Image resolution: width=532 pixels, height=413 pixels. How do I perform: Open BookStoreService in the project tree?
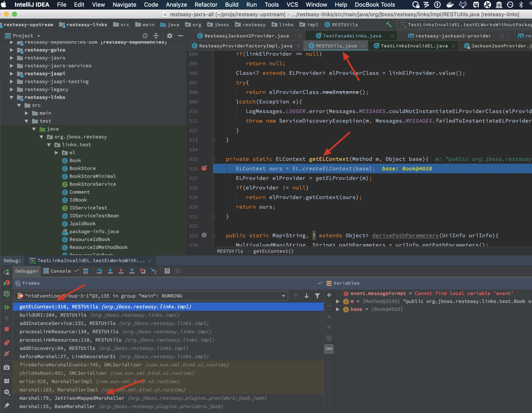93,184
